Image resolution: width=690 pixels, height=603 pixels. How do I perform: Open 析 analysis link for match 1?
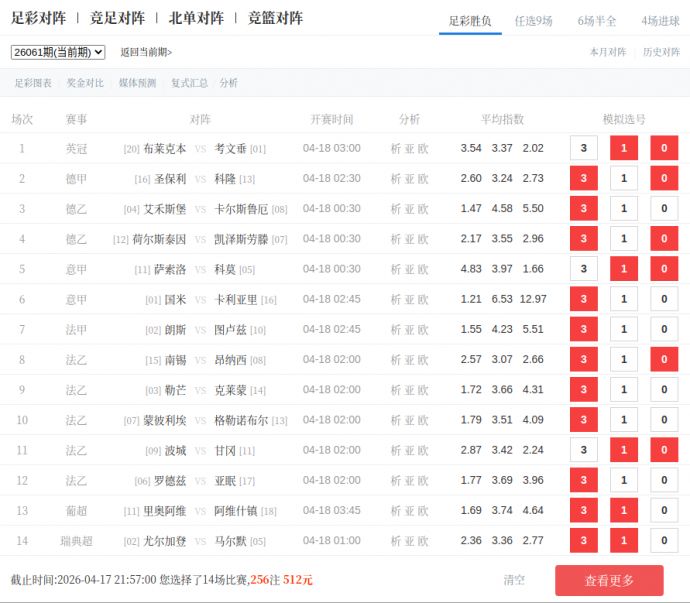coord(396,149)
